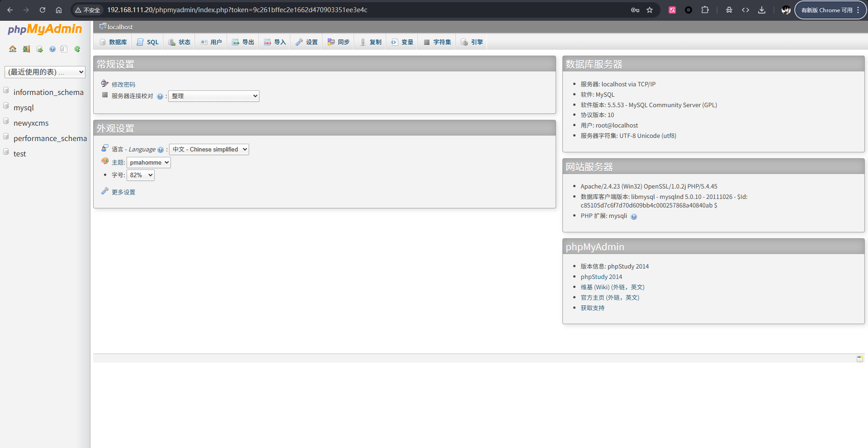The height and width of the screenshot is (448, 868).
Task: Click the phpStudy 2014 link
Action: 601,277
